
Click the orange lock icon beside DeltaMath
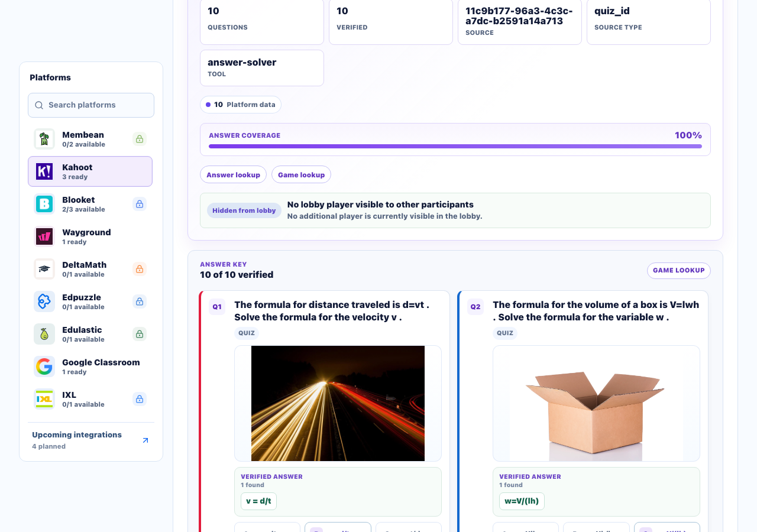140,269
